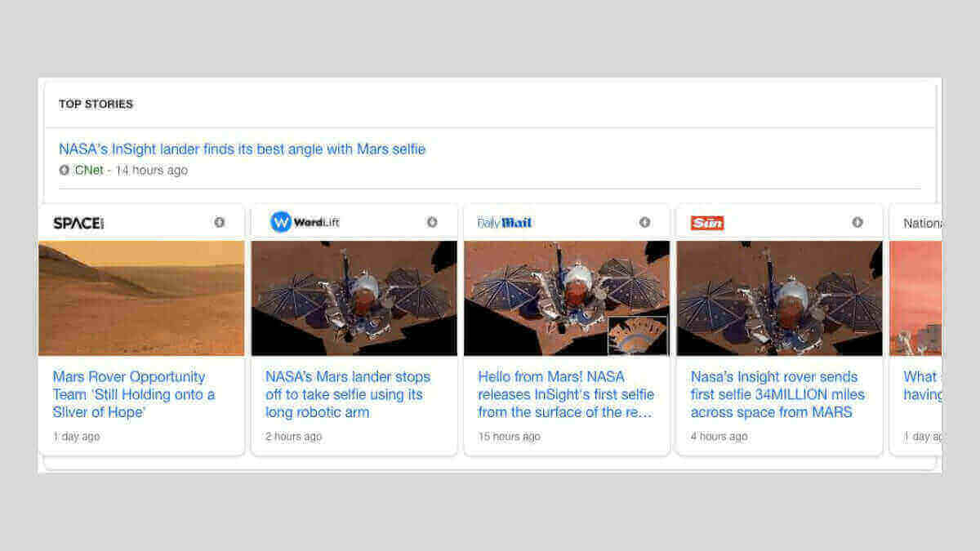The image size is (980, 551).
Task: Click the AMP icon on The Sun card
Action: coord(857,222)
